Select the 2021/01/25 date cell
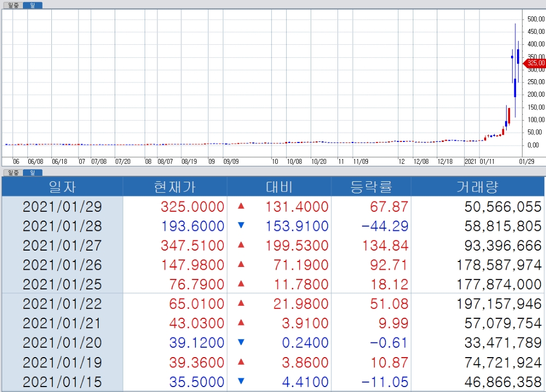The height and width of the screenshot is (392, 546). [62, 284]
